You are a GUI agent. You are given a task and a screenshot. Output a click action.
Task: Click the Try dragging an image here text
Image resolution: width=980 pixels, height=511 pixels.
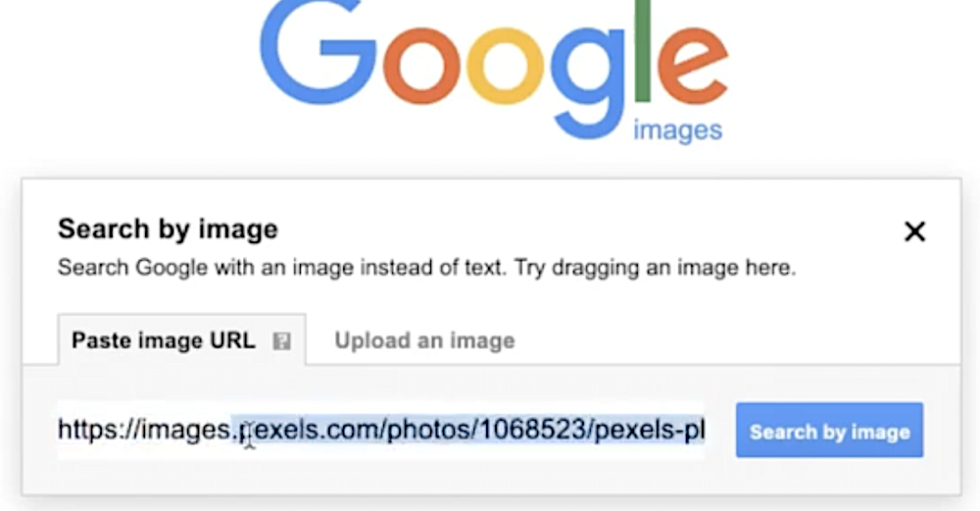[655, 268]
